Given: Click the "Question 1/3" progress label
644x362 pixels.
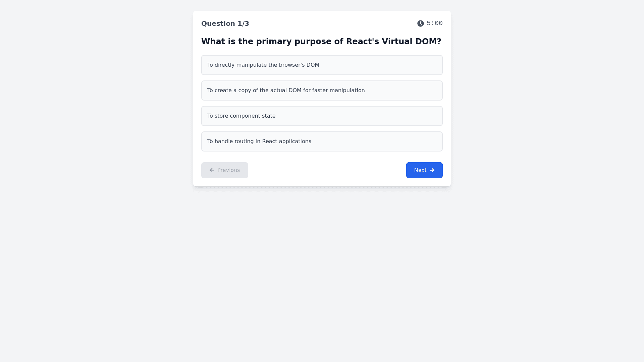Looking at the screenshot, I should point(225,23).
